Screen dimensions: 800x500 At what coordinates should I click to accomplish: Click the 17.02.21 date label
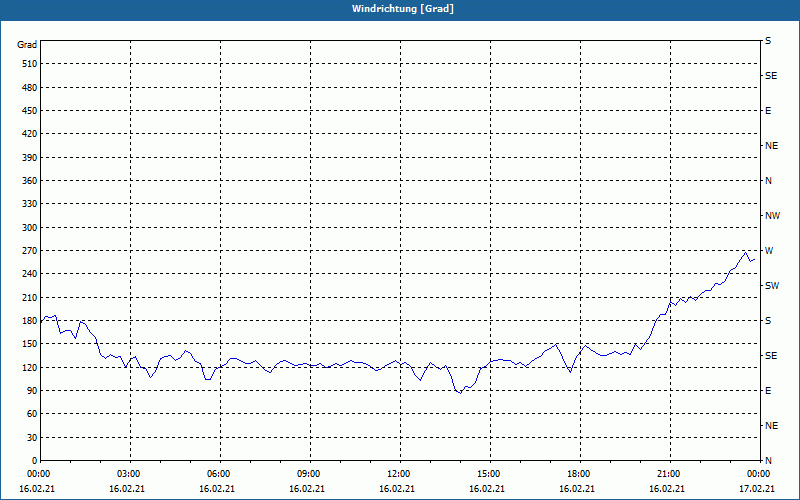click(757, 489)
